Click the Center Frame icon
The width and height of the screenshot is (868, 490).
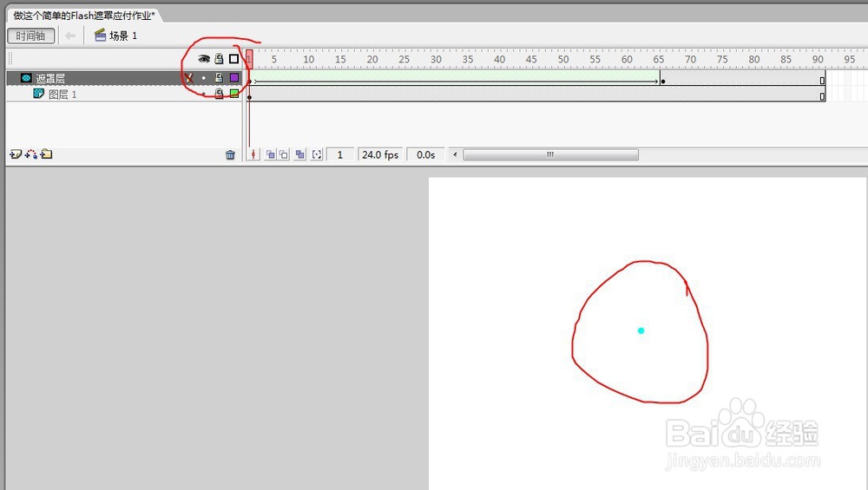(x=253, y=155)
